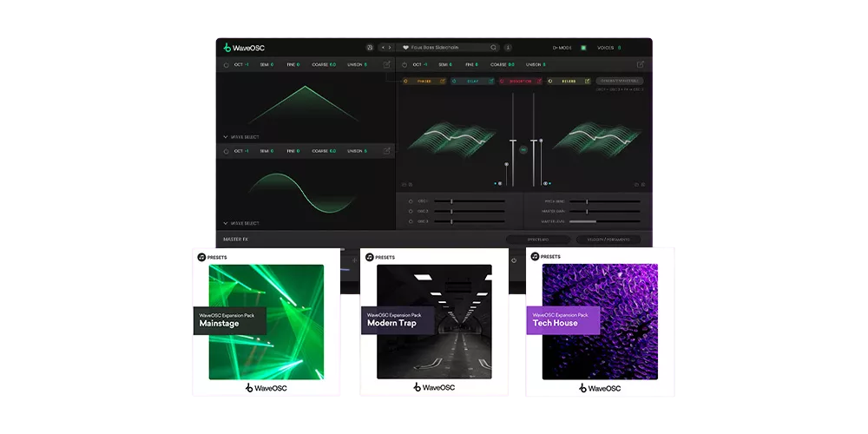Click the search magnifier in the preset bar
The height and width of the screenshot is (434, 868).
click(493, 48)
